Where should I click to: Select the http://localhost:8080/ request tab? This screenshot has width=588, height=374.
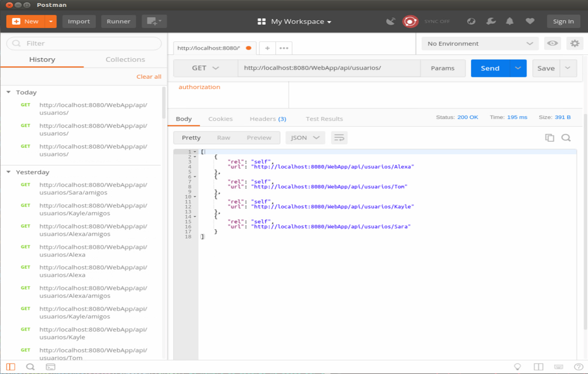coord(214,48)
